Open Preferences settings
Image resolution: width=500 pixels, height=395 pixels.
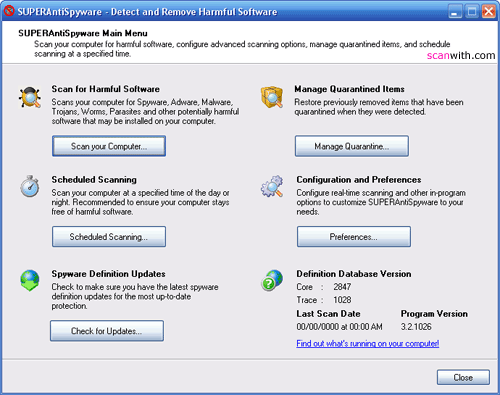click(354, 237)
